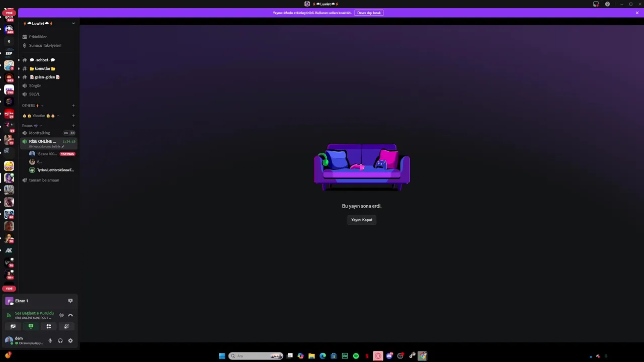Turn on camera in voice panel
Viewport: 644px width, 362px height.
point(13,326)
